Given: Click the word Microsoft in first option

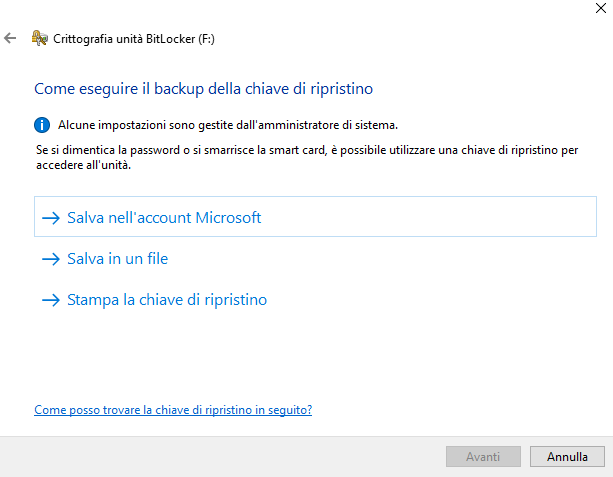Looking at the screenshot, I should point(228,217).
